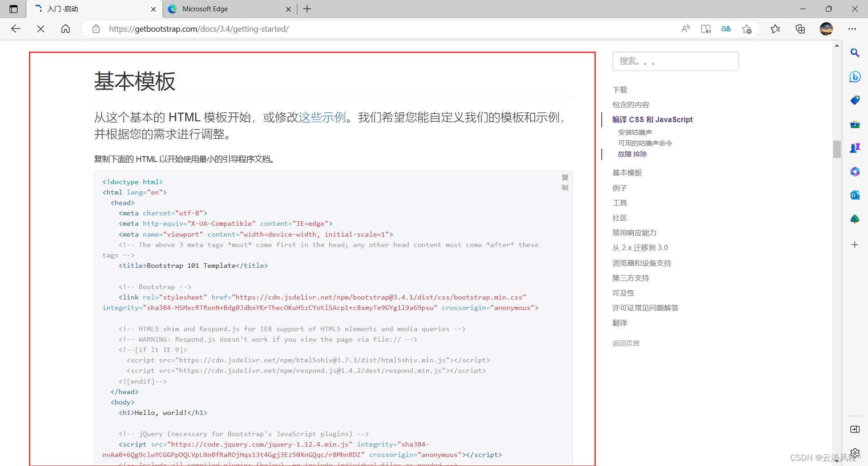
Task: Open sidebar Search icon
Action: (855, 53)
